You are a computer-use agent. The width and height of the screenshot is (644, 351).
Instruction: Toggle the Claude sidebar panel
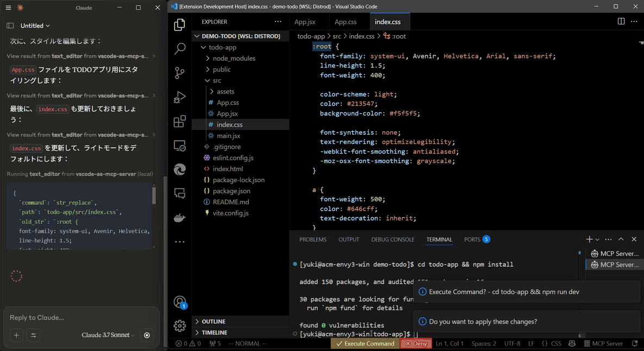[10, 26]
